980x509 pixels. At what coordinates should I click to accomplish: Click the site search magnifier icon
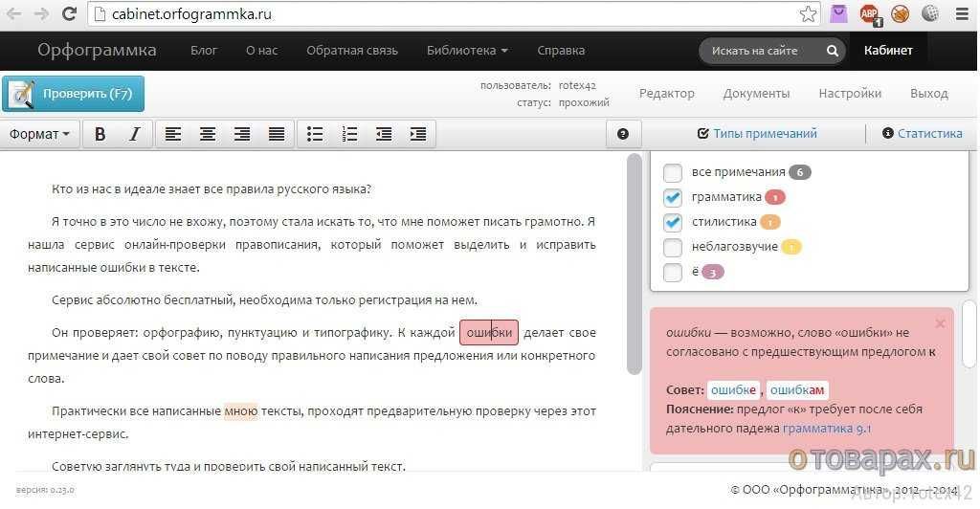pyautogui.click(x=832, y=51)
